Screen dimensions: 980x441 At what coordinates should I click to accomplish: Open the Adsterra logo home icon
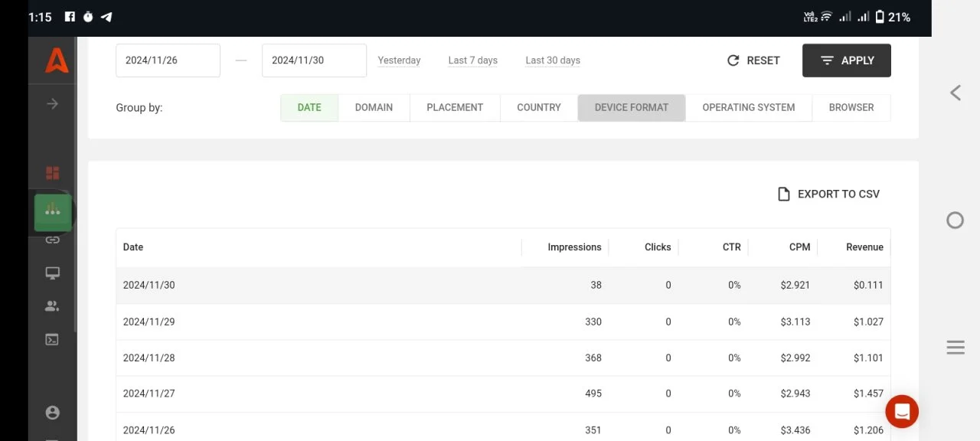[x=57, y=60]
